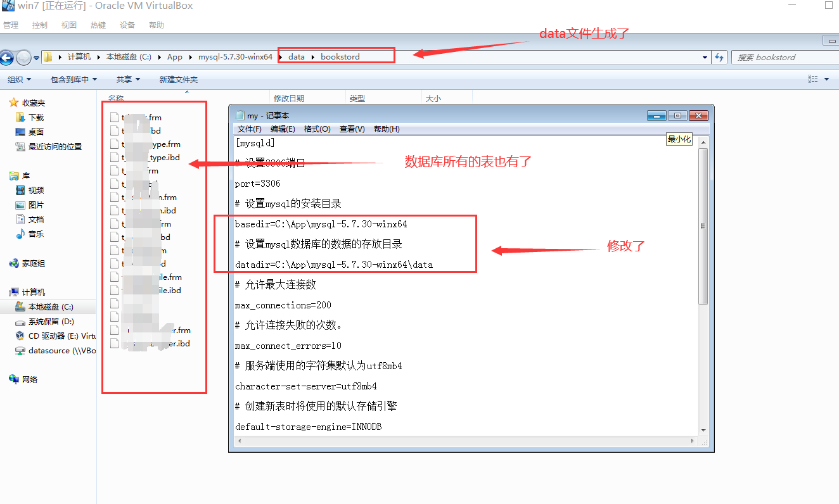The width and height of the screenshot is (839, 504).
Task: Open 查看(V) menu in Notepad
Action: coord(352,129)
